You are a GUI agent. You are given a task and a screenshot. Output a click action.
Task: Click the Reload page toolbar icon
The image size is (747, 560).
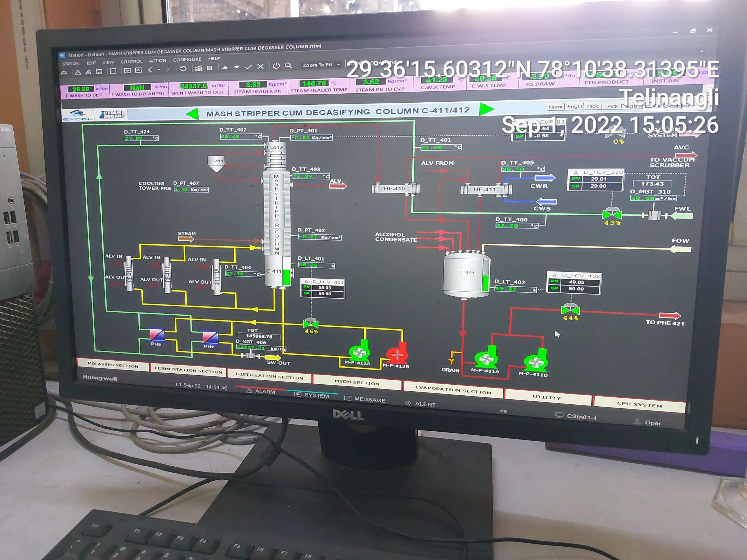[x=183, y=68]
